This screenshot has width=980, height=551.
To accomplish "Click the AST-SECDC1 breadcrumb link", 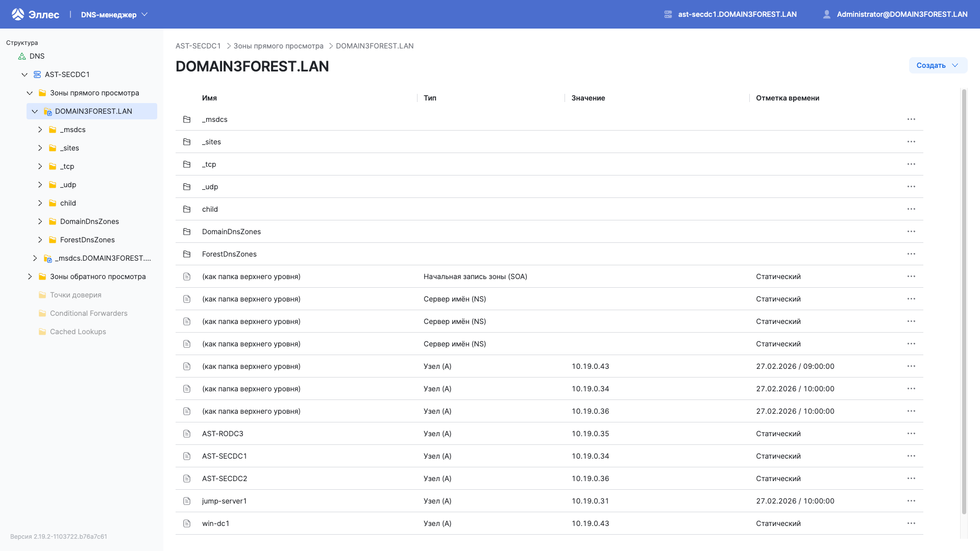I will 198,46.
